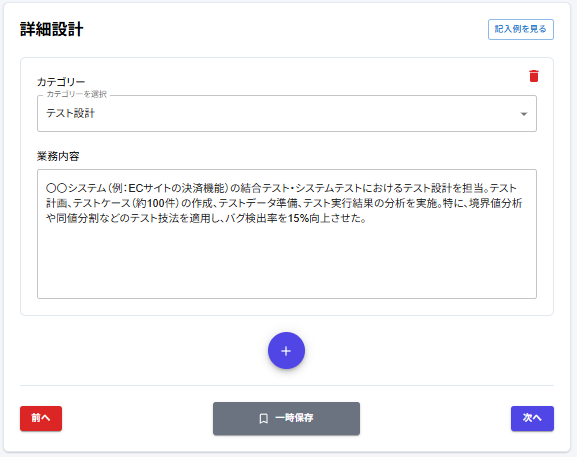Screen dimensions: 577x457
Task: Add a new entry with the plus button
Action: (x=286, y=351)
